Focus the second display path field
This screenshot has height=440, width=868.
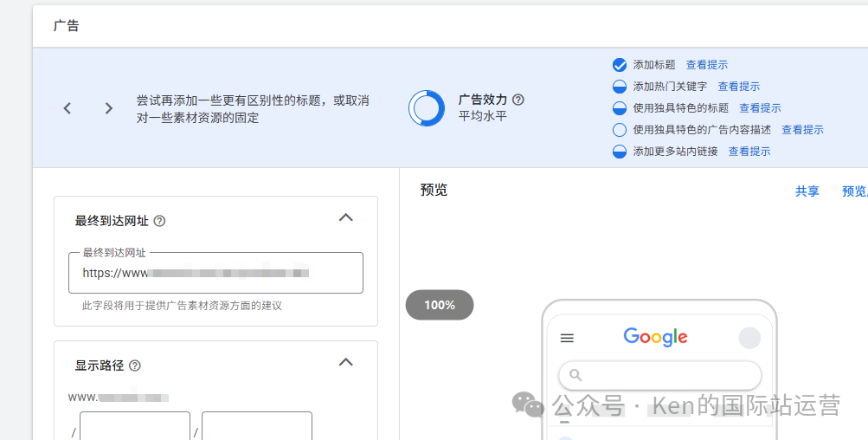257,427
